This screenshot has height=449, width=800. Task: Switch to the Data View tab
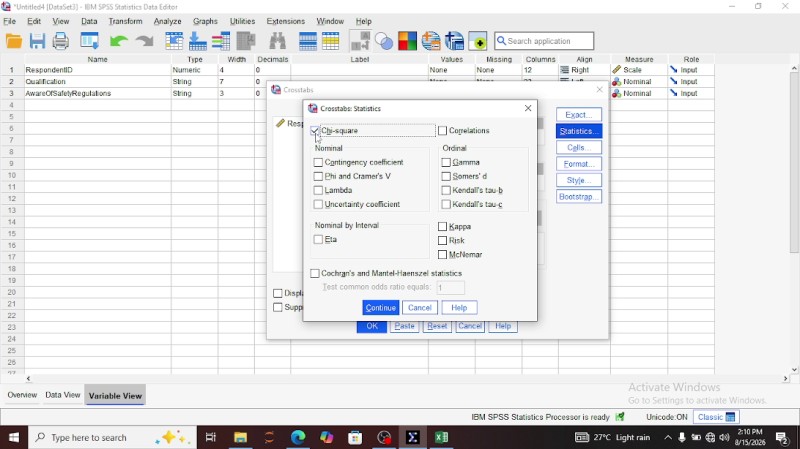63,395
